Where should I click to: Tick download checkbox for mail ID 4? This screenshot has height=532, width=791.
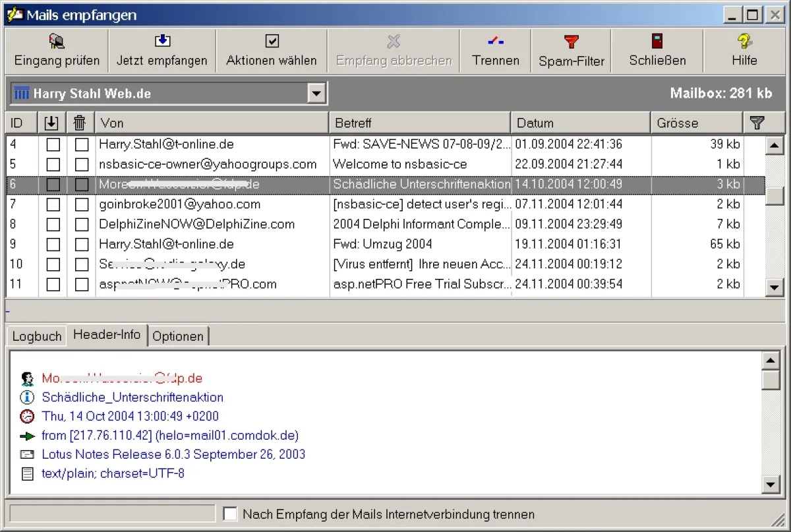tap(53, 144)
